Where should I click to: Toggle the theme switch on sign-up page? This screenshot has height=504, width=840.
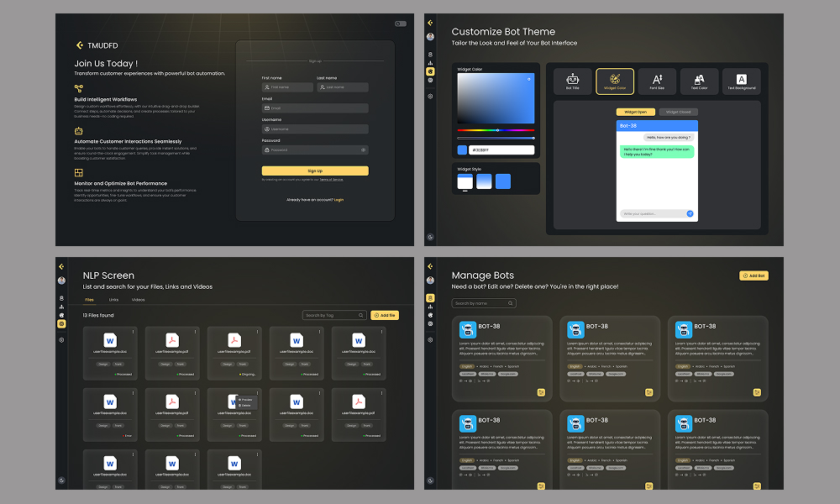click(401, 24)
